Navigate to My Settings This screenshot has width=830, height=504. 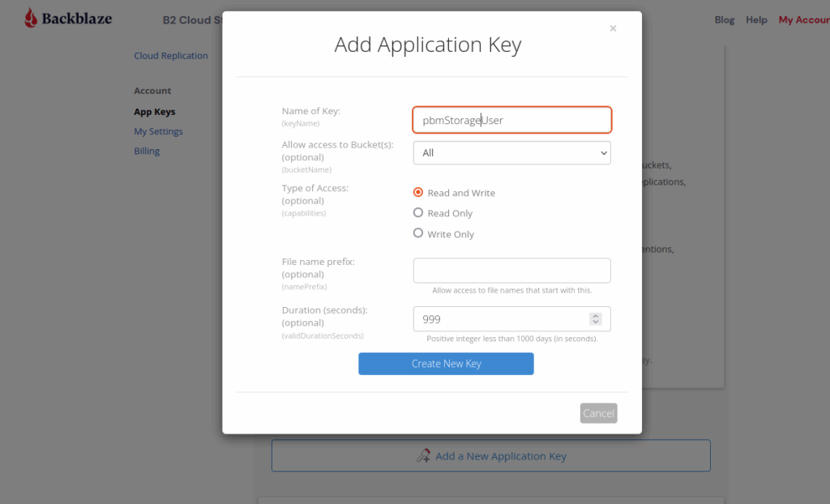(158, 130)
